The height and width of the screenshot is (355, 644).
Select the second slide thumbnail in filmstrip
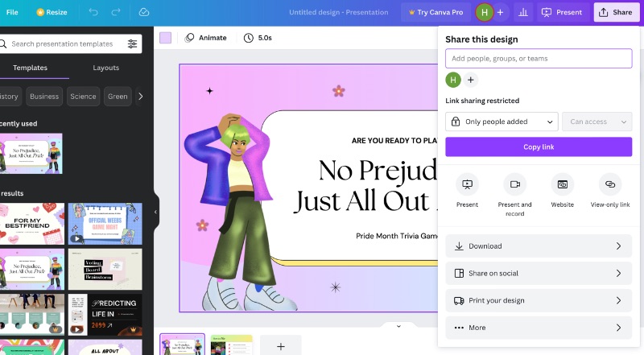coord(232,345)
